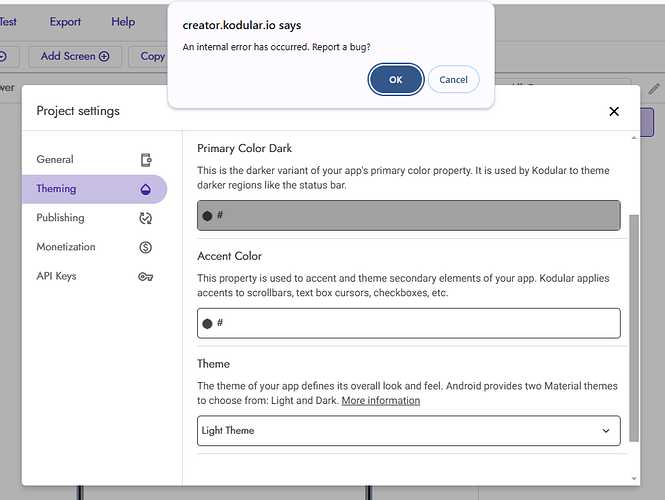Open the Export menu
The height and width of the screenshot is (500, 665).
click(x=65, y=22)
